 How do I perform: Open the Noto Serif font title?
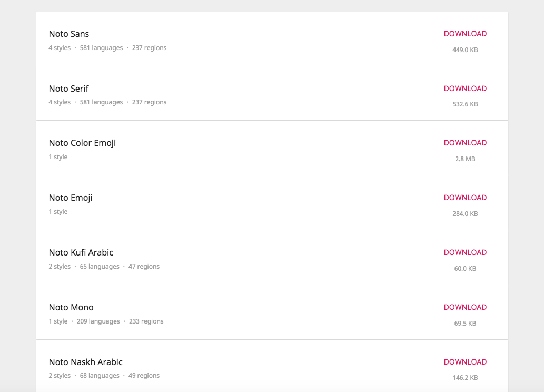point(69,89)
